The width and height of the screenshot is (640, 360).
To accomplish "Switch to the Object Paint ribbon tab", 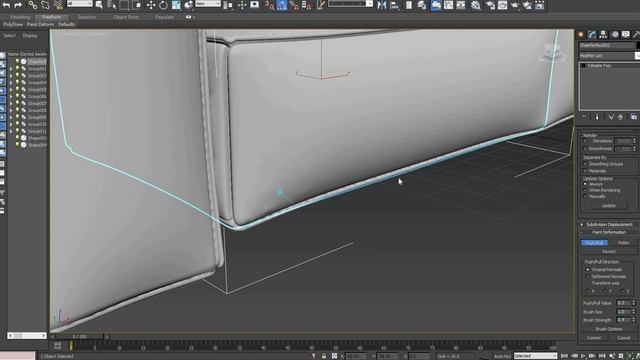I will coord(126,17).
